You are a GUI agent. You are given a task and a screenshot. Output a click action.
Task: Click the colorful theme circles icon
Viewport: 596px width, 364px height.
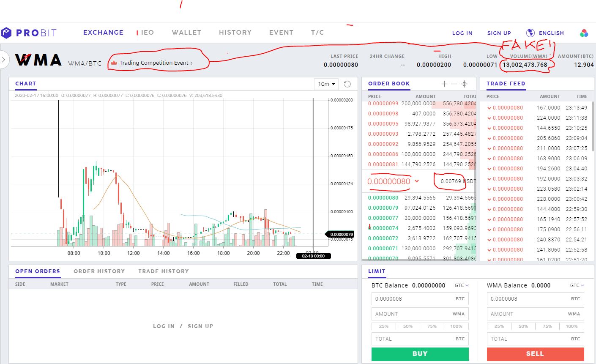tap(584, 33)
